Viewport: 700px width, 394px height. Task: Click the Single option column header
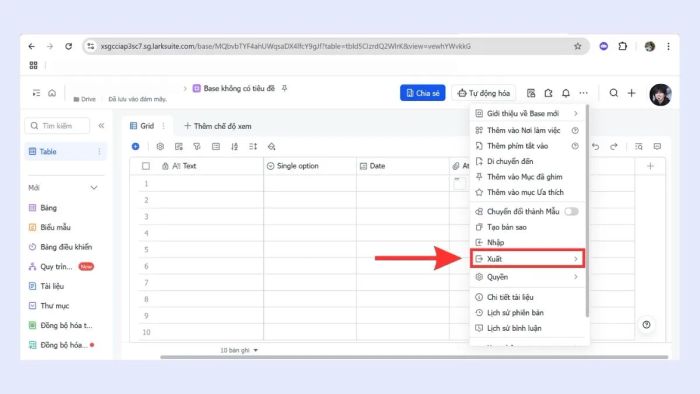[x=310, y=166]
